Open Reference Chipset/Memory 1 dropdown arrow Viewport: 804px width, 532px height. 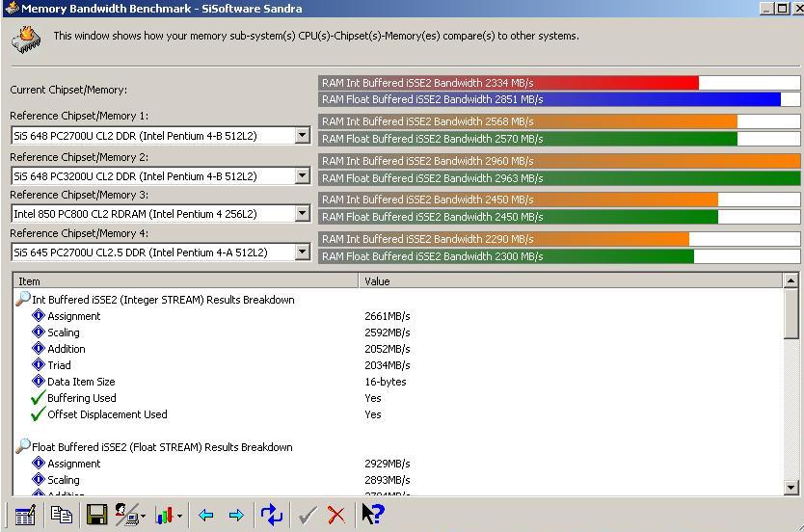click(303, 135)
